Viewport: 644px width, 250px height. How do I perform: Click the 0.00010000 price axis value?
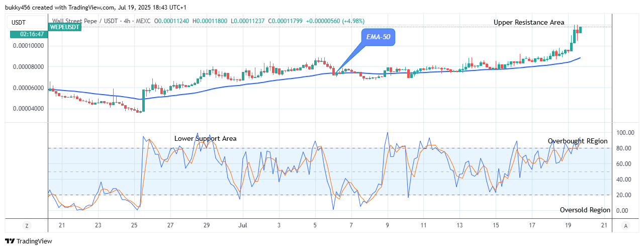28,46
